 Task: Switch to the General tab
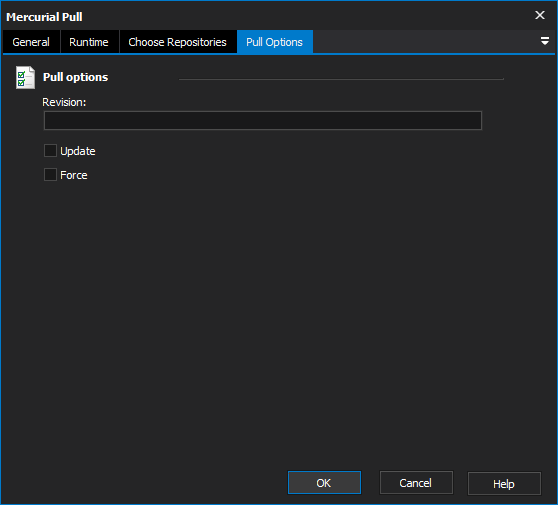tap(31, 42)
